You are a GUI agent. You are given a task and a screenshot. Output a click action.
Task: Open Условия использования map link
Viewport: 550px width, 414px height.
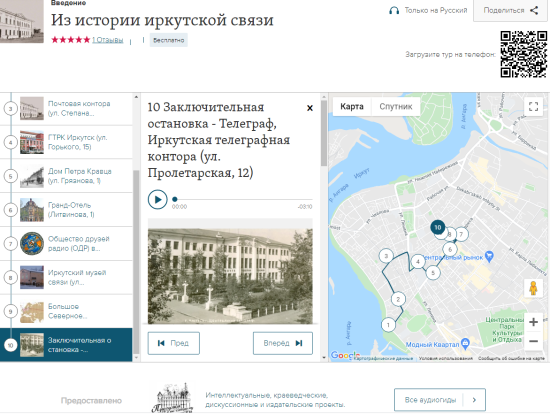445,358
